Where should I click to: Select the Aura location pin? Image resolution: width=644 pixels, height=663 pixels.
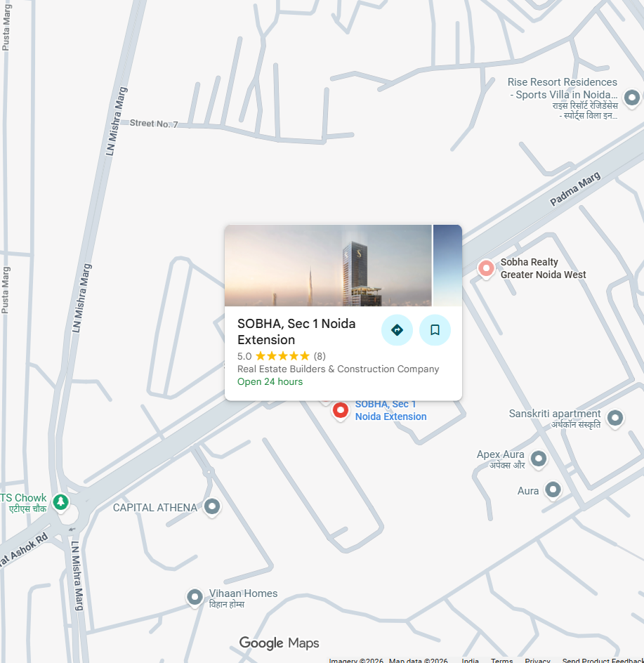tap(553, 491)
